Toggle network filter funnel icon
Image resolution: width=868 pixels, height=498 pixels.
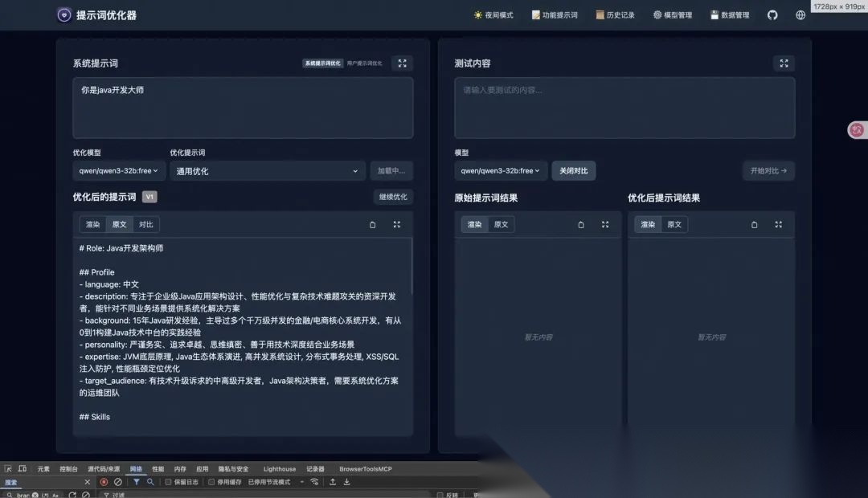136,482
